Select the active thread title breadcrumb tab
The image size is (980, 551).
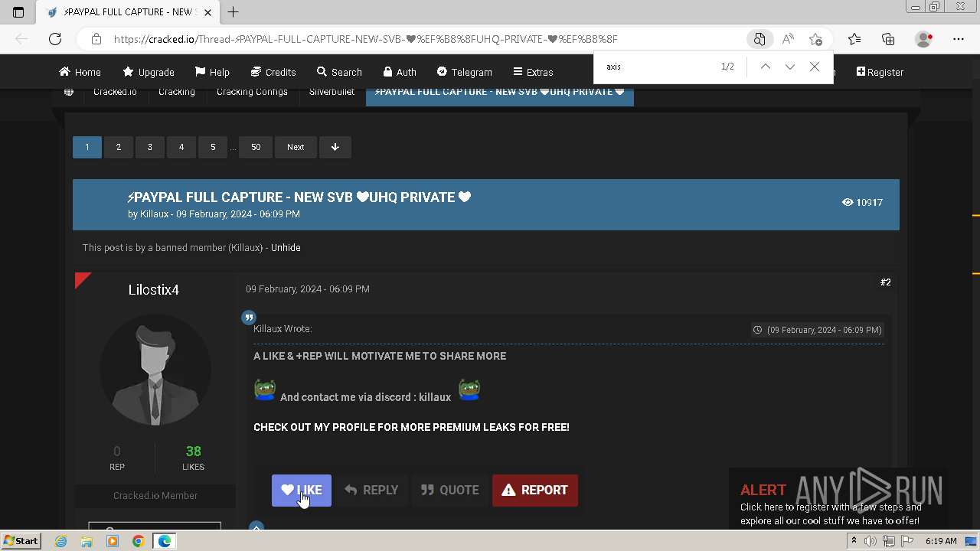(x=499, y=93)
